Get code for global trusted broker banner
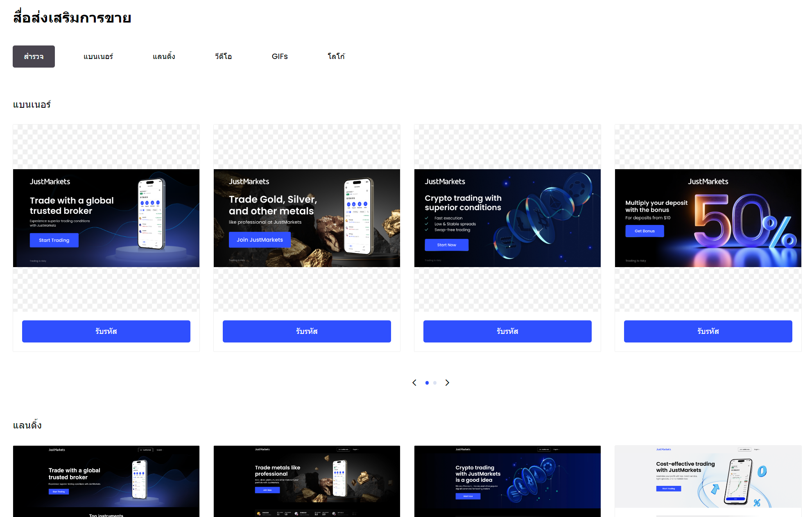 point(106,331)
